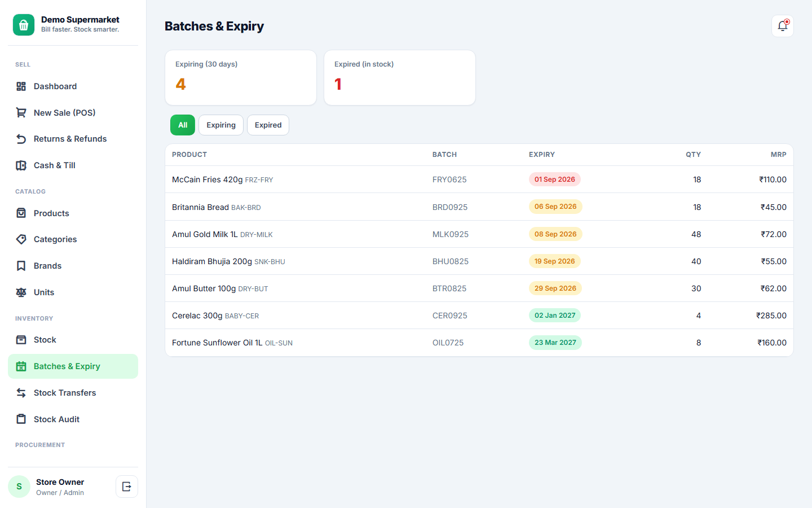Open the Products page link
Viewport: 812px width, 508px height.
[x=73, y=213]
